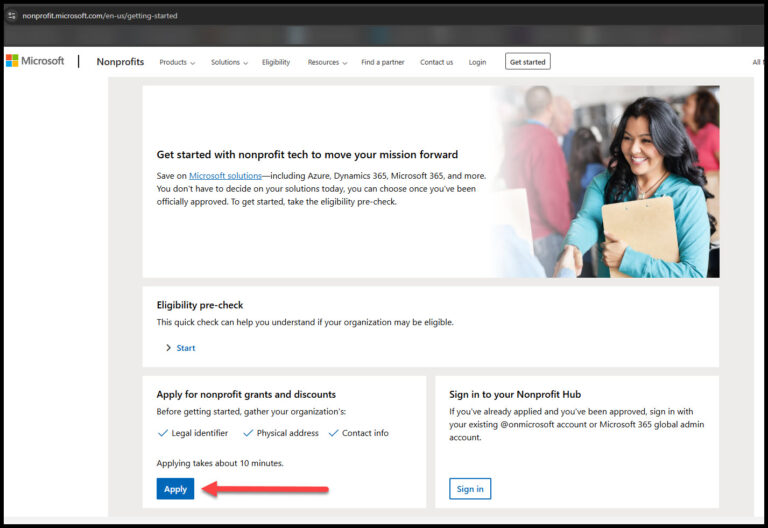This screenshot has height=528, width=768.
Task: Expand the Resources menu
Action: 327,62
